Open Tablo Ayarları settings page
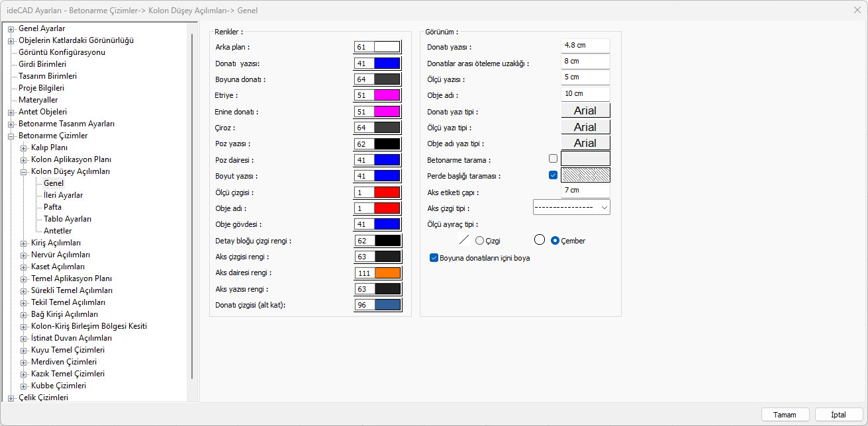The width and height of the screenshot is (868, 426). pyautogui.click(x=68, y=219)
